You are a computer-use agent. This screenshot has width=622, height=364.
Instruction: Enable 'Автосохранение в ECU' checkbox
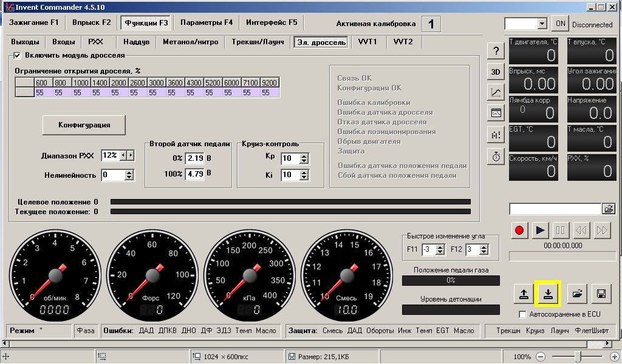click(x=522, y=314)
